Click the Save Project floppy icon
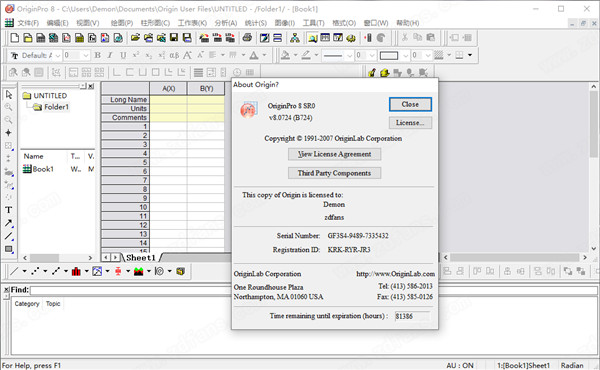 174,37
